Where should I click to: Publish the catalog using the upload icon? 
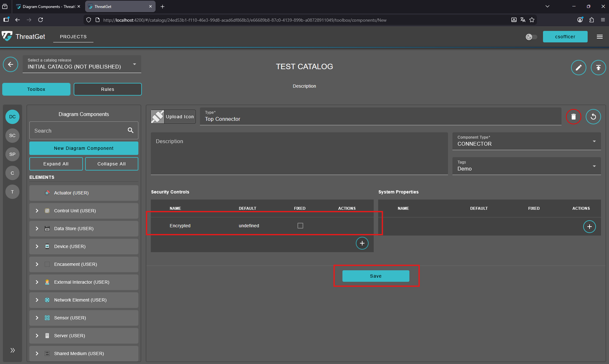point(598,68)
